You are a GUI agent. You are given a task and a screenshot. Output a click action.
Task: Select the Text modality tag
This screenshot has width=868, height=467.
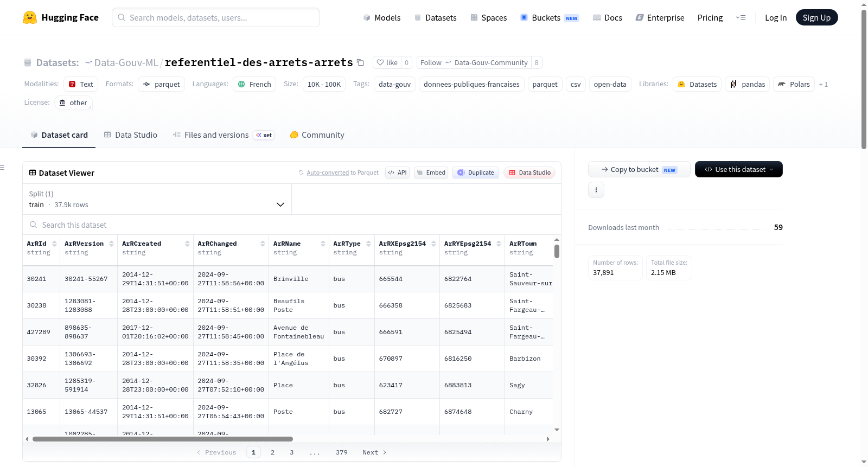[x=81, y=84]
